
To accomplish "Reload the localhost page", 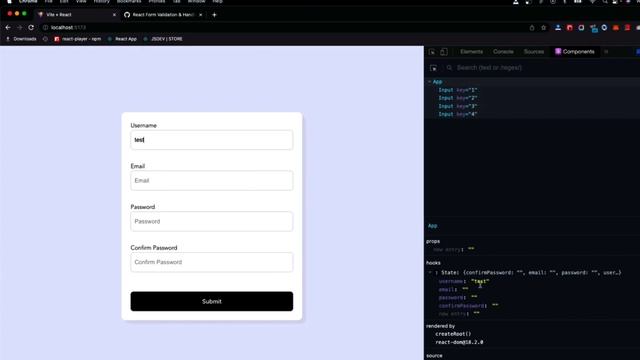I will pos(31,27).
